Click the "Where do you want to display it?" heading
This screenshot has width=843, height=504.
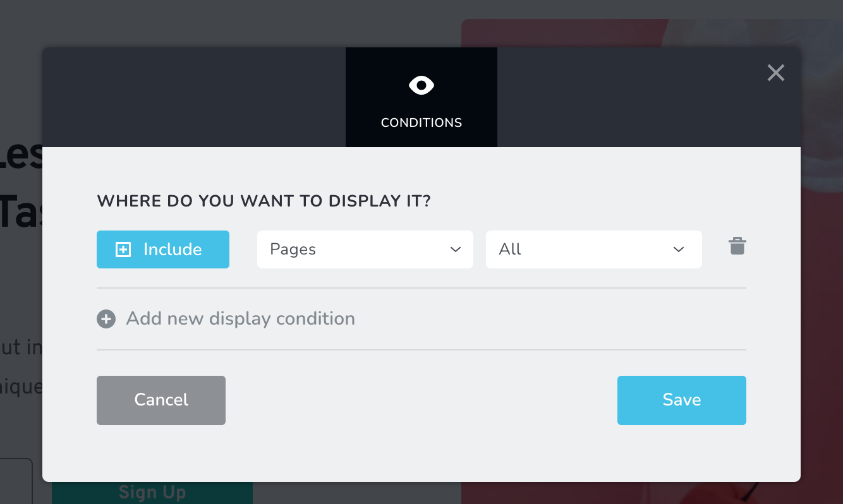(x=264, y=201)
